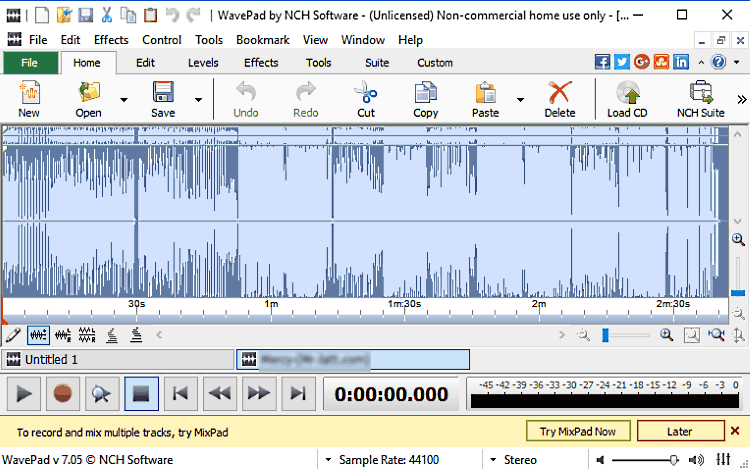Select the pencil edit tool below waveform
This screenshot has width=750, height=470.
13,335
